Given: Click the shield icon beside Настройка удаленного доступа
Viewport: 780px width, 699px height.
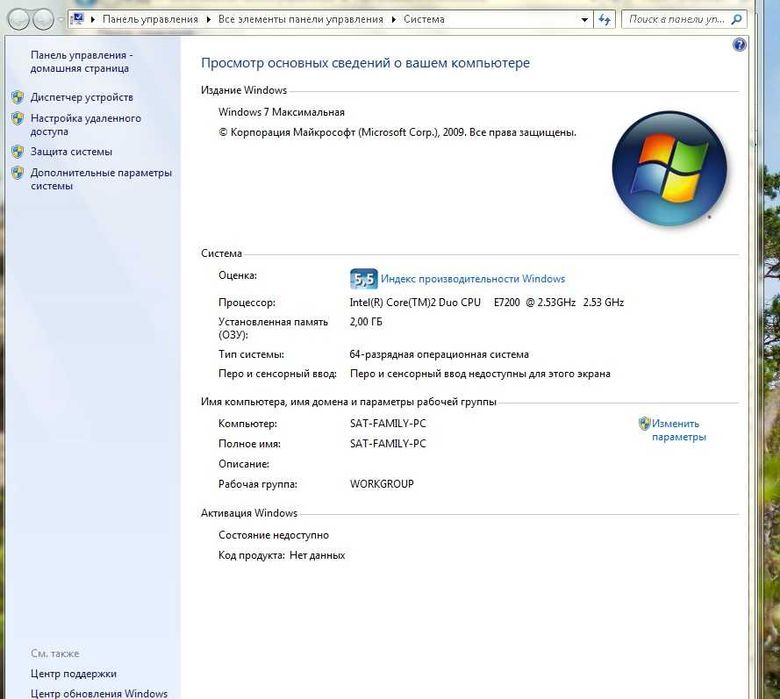Looking at the screenshot, I should pyautogui.click(x=18, y=118).
